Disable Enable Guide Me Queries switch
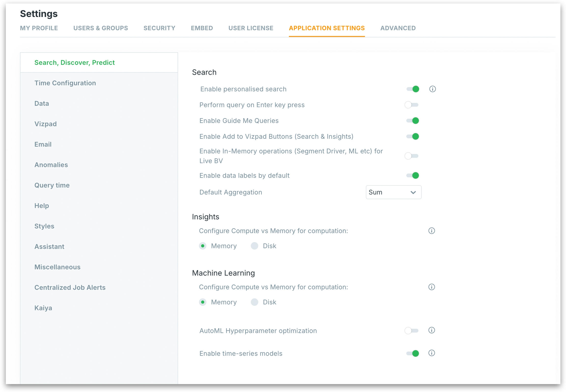This screenshot has width=566, height=392. pyautogui.click(x=412, y=121)
